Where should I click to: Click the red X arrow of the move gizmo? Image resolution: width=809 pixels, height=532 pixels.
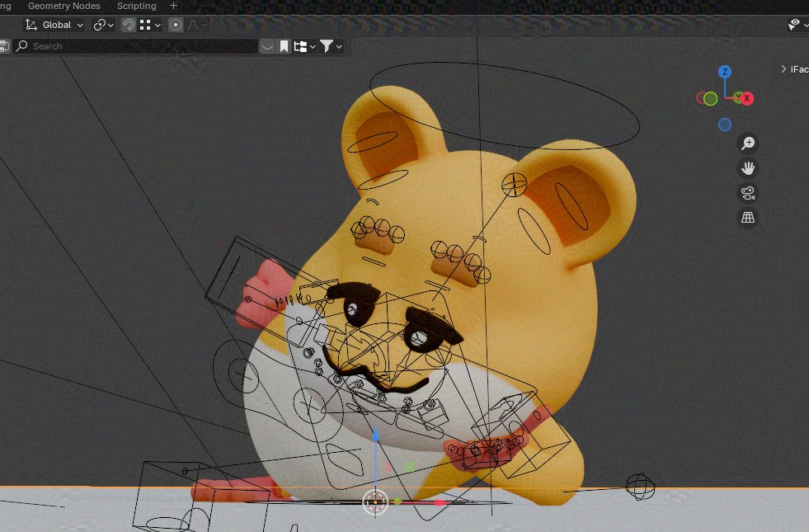point(440,502)
